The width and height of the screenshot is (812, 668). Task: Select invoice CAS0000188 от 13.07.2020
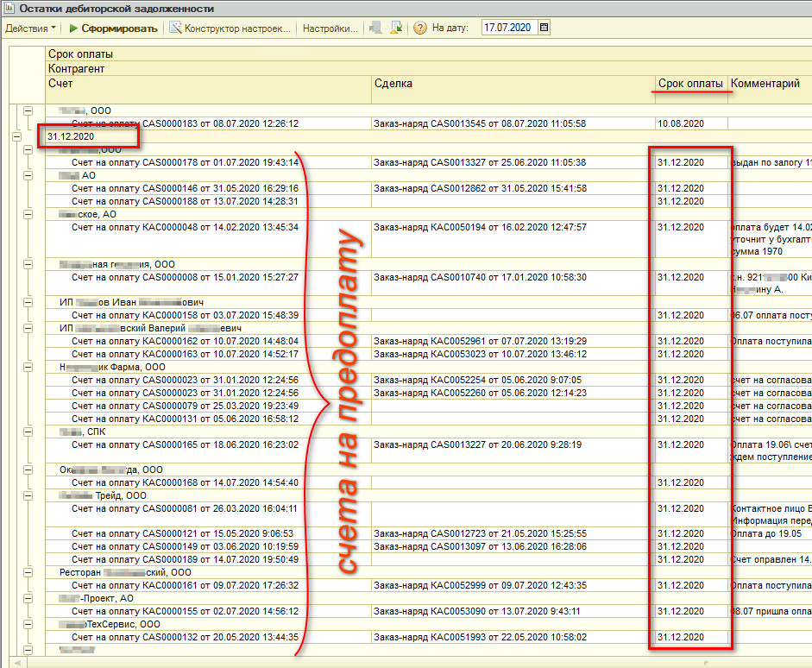click(x=185, y=201)
